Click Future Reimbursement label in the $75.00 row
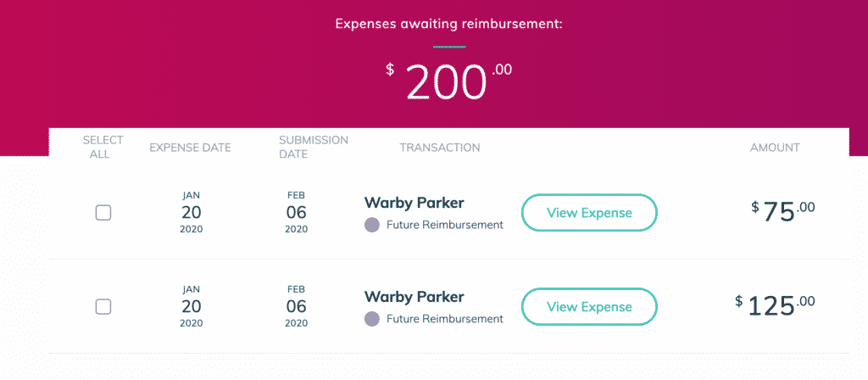The width and height of the screenshot is (868, 380). (444, 225)
